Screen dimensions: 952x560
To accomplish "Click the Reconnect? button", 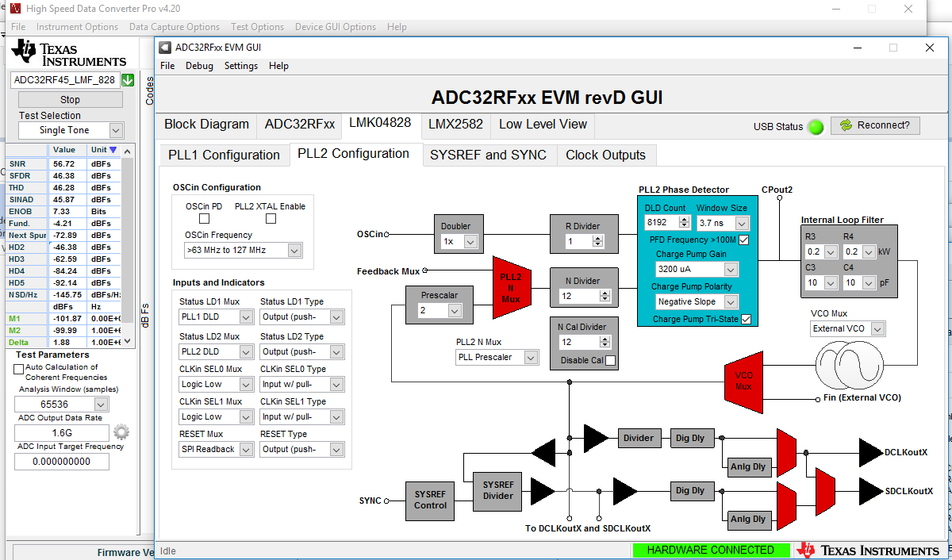I will (876, 125).
